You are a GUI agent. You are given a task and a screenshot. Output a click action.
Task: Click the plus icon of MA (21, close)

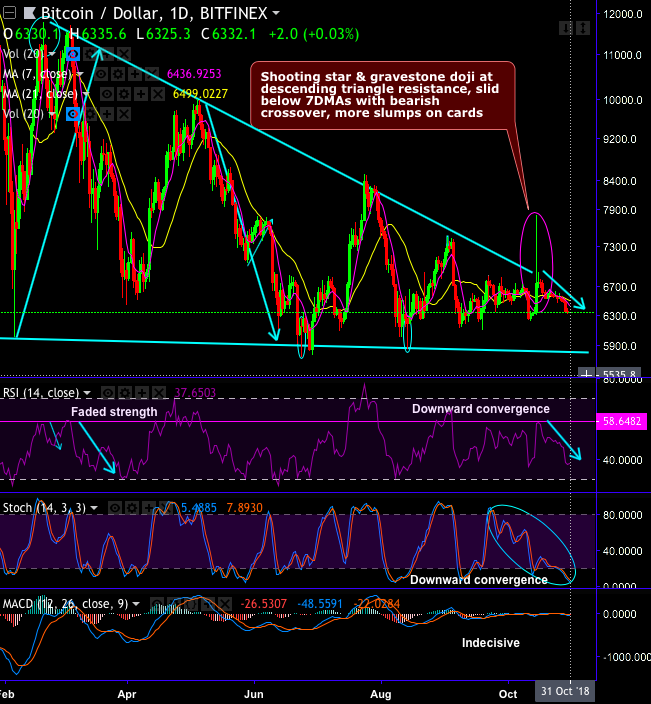(141, 94)
